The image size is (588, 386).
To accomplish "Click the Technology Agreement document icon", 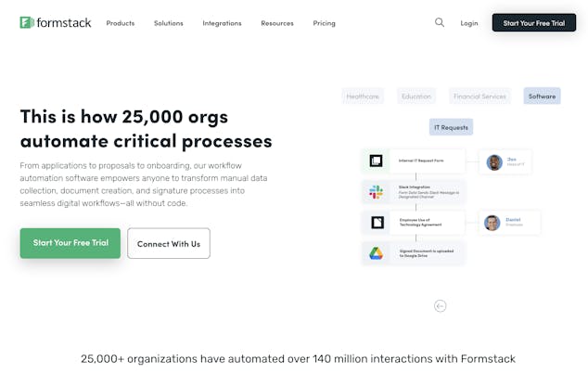I will 377,223.
